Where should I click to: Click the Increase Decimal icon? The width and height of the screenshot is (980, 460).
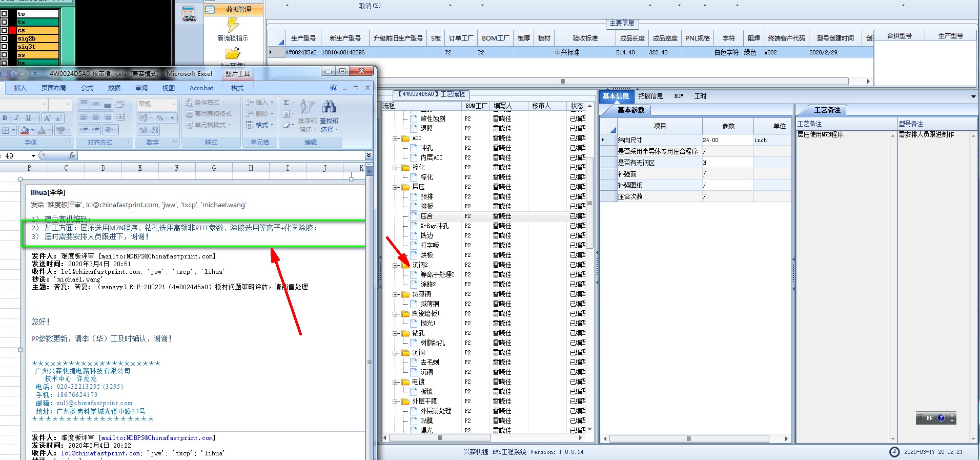tap(143, 130)
